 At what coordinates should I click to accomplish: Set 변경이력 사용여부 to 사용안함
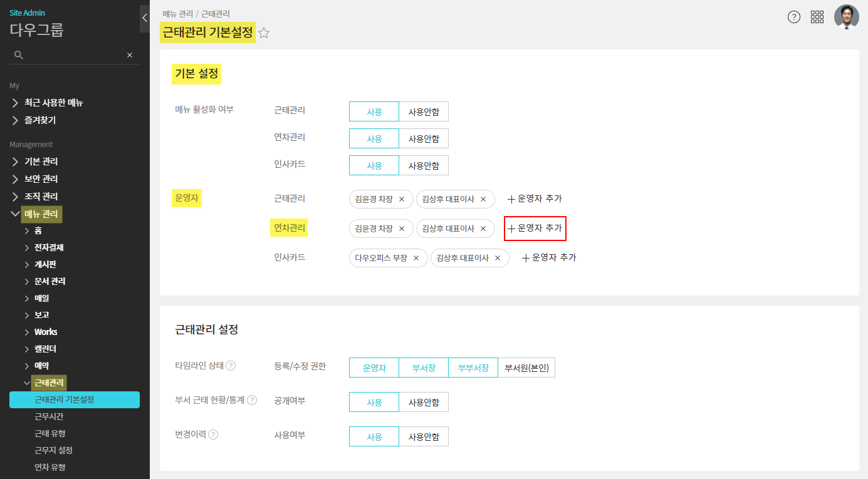click(424, 437)
